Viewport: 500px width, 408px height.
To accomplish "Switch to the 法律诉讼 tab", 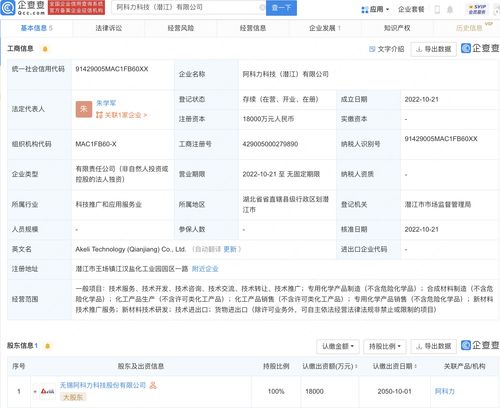I will 109,28.
